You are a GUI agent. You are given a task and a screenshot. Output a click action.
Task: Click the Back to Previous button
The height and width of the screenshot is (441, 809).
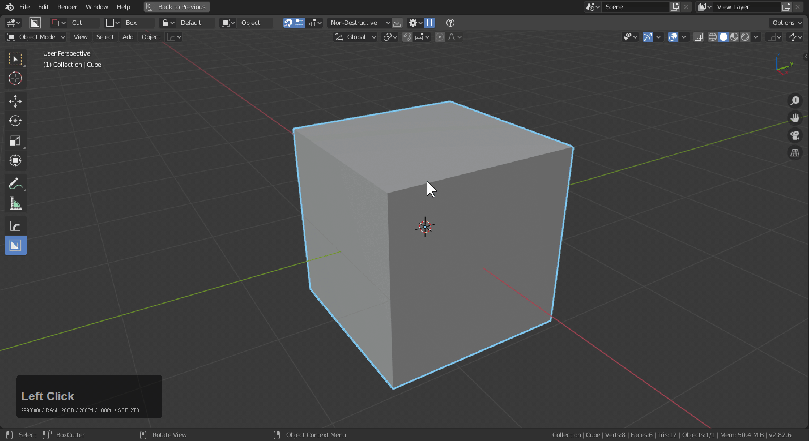point(176,7)
